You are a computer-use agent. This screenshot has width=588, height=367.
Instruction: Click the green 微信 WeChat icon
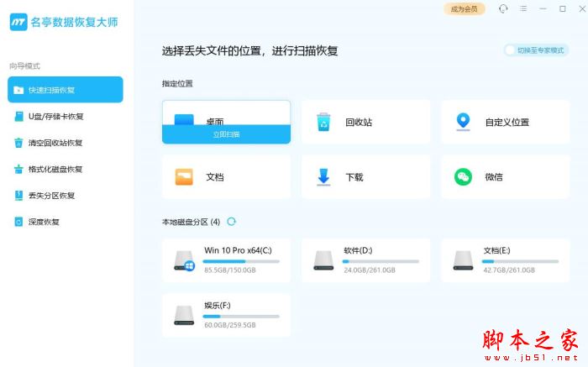[x=463, y=177]
